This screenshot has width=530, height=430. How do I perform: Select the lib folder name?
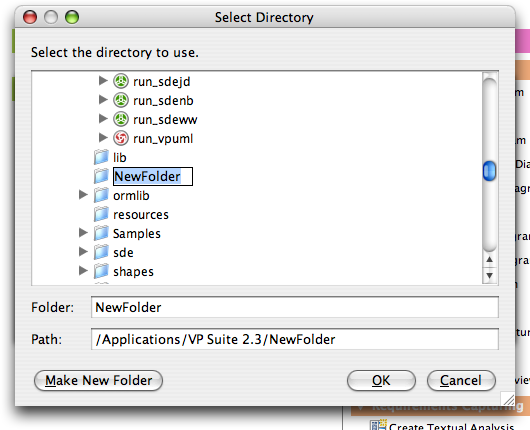click(x=120, y=158)
